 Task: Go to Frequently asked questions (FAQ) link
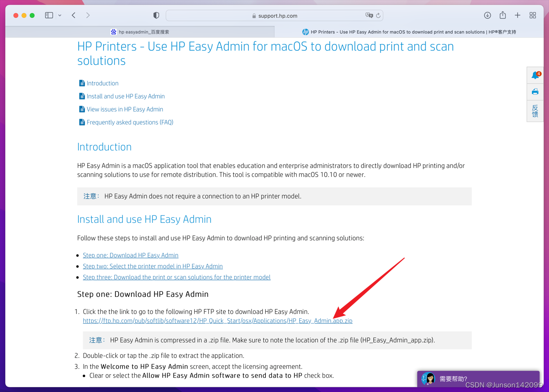(130, 122)
